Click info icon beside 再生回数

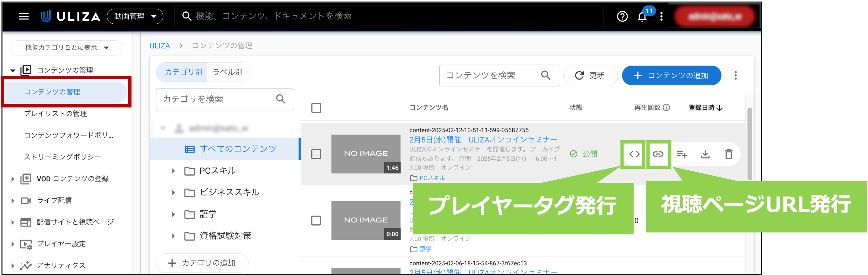point(666,107)
